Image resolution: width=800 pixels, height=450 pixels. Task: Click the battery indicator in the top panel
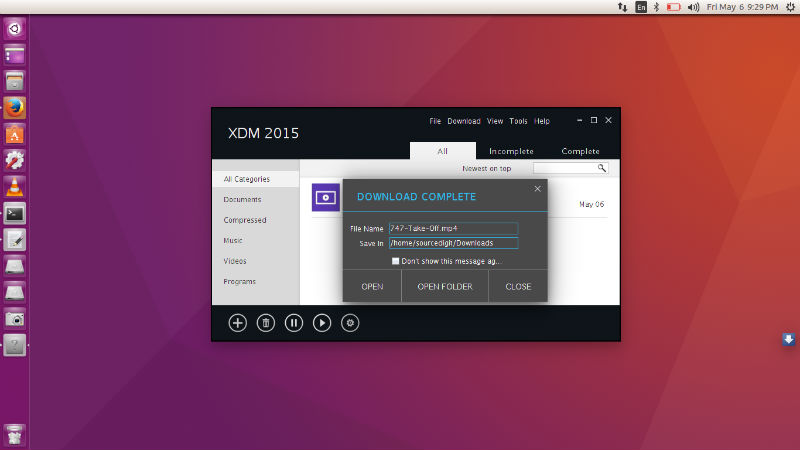673,7
